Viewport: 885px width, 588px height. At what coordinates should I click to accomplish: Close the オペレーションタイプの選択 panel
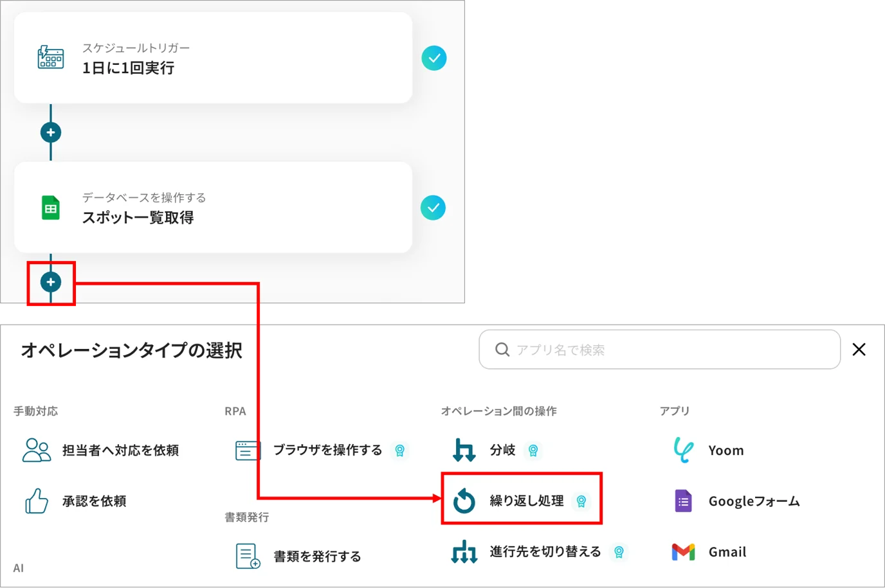[x=859, y=350]
